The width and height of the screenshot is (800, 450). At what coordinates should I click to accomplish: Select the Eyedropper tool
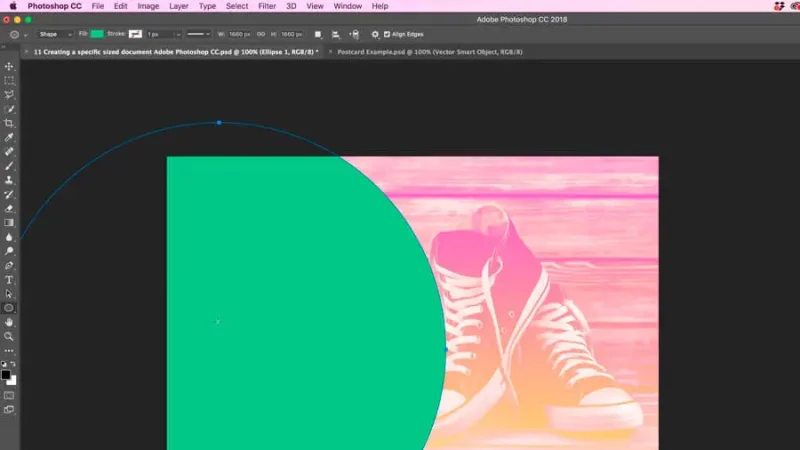click(9, 138)
